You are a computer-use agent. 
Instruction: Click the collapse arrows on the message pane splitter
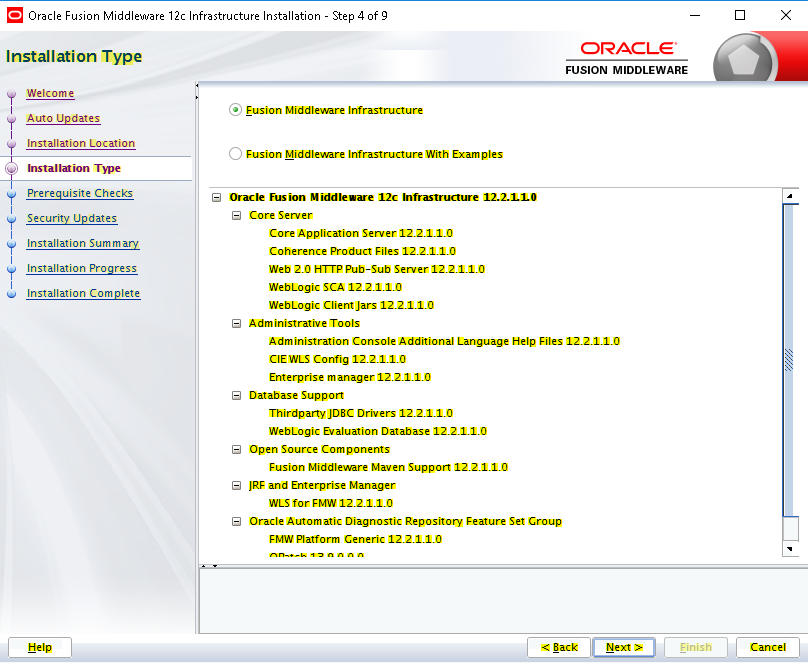tap(209, 566)
